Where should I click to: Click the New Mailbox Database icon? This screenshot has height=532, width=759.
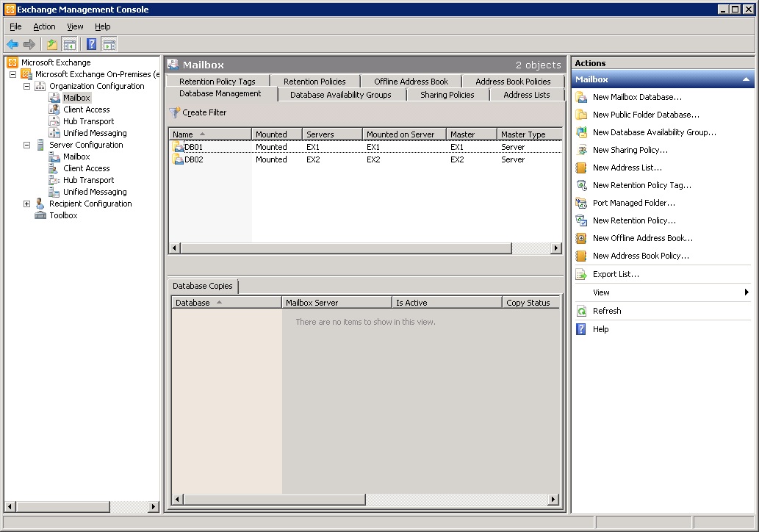coord(581,97)
